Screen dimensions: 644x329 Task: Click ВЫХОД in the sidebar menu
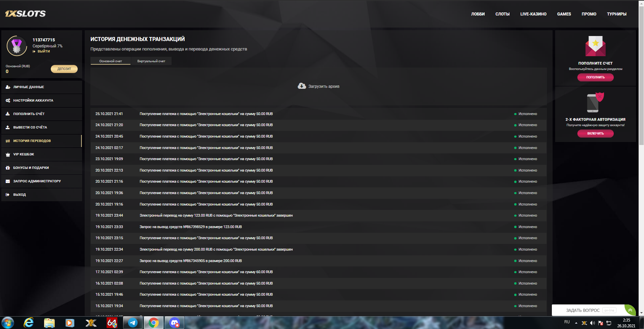pos(42,194)
